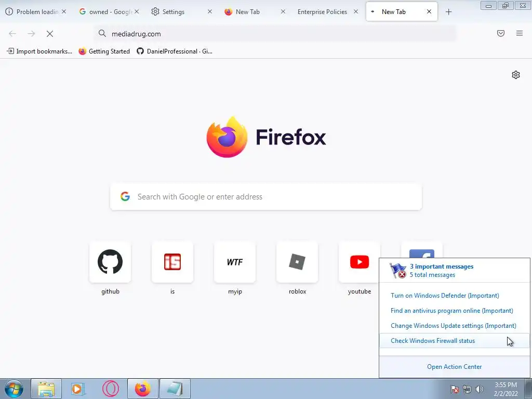Click 'Open Action Center' link
This screenshot has height=399, width=532.
[x=454, y=367]
